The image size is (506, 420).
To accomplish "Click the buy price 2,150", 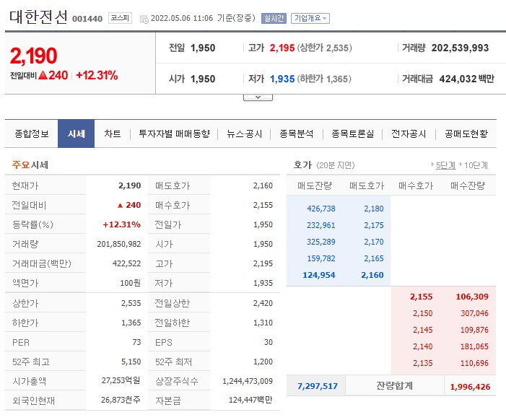I will 423,313.
